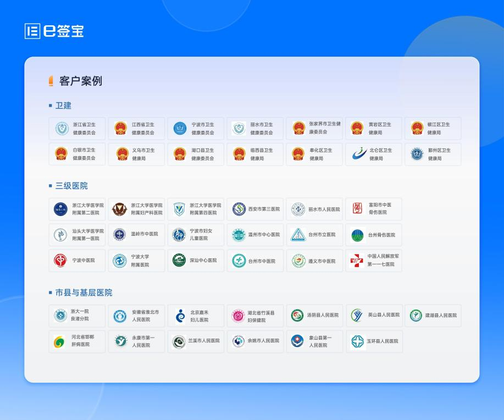
Task: Click the 宁波中医院 red logo
Action: [60, 261]
